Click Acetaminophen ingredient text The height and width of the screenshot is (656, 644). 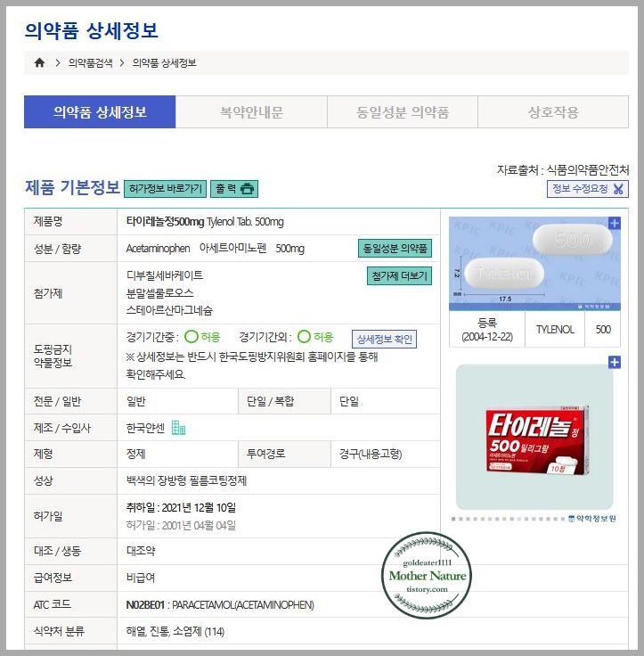[x=158, y=249]
